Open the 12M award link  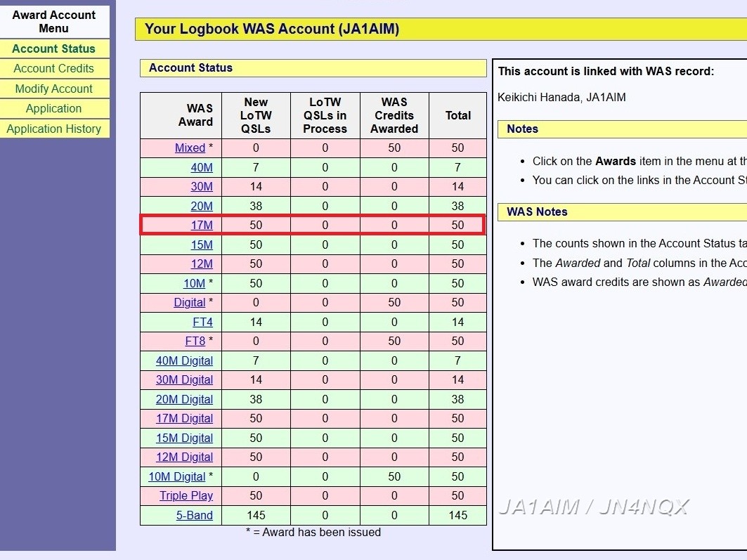(x=202, y=263)
